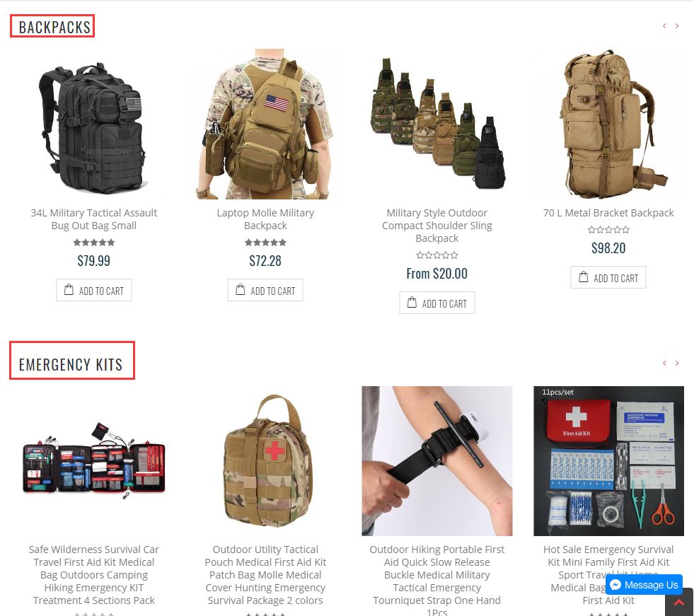Open the 70 L Metal Bracket Backpack link
The height and width of the screenshot is (616, 694).
tap(608, 213)
